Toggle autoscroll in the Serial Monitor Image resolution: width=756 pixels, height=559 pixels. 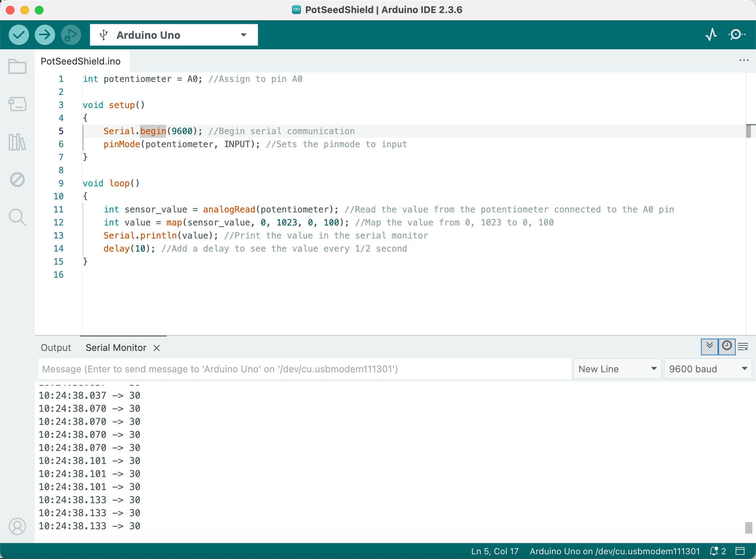tap(710, 347)
